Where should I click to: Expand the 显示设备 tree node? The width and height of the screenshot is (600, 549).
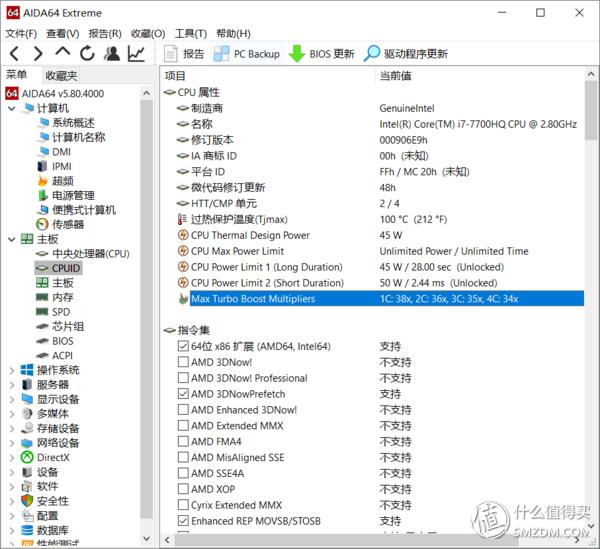pos(12,399)
